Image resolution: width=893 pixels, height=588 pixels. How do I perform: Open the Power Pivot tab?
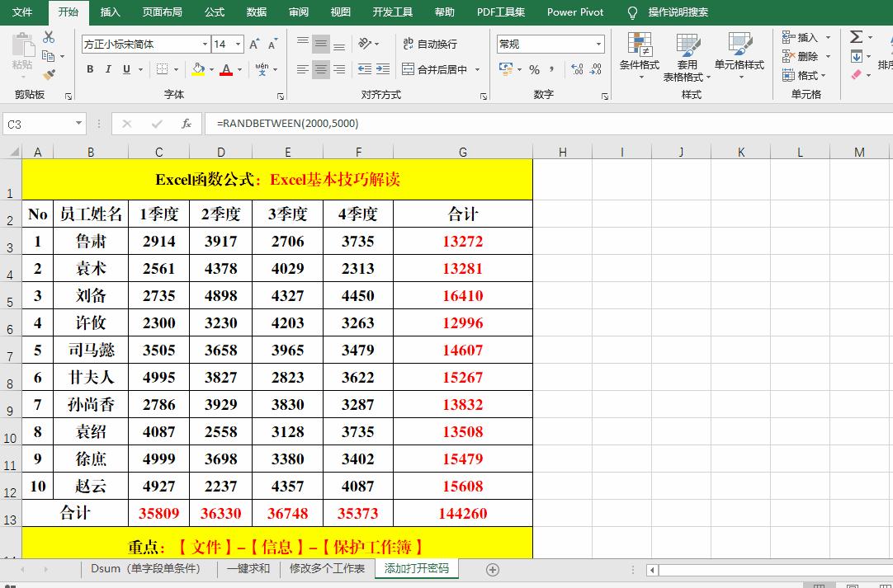(x=575, y=12)
